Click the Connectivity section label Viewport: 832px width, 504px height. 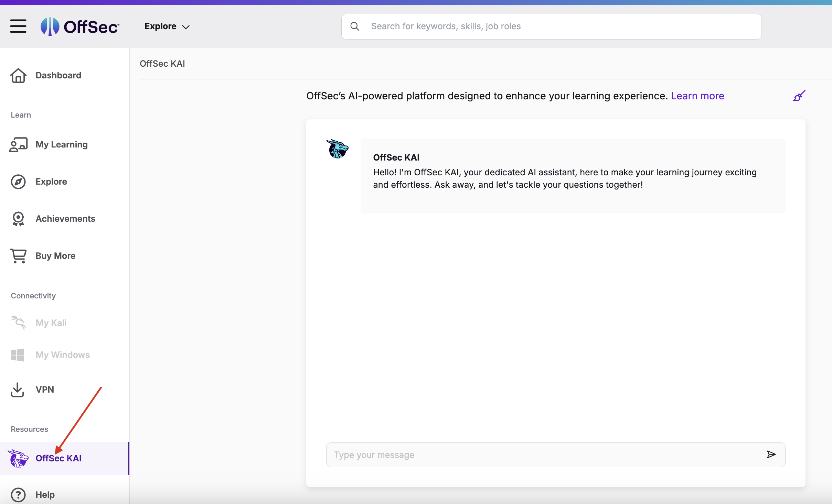[33, 296]
